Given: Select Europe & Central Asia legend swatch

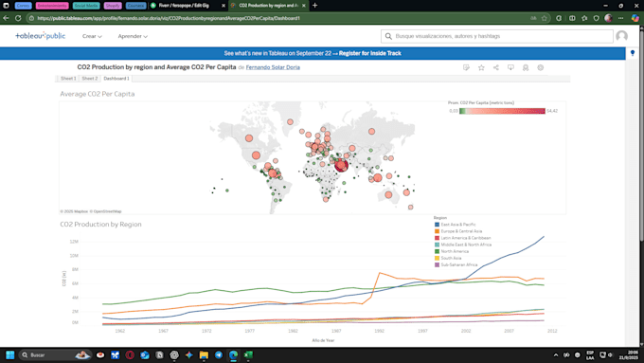Looking at the screenshot, I should 437,231.
